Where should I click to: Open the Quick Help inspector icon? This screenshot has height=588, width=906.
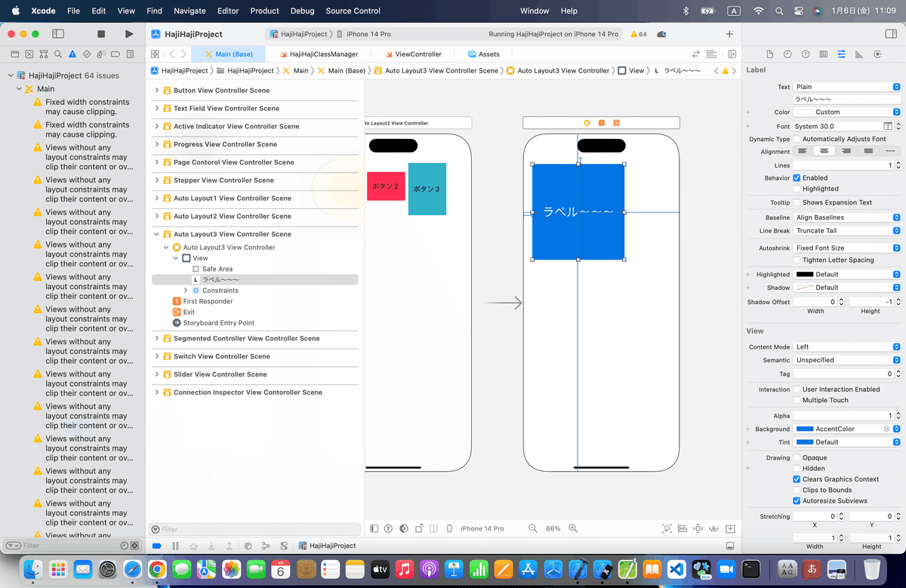(x=806, y=54)
